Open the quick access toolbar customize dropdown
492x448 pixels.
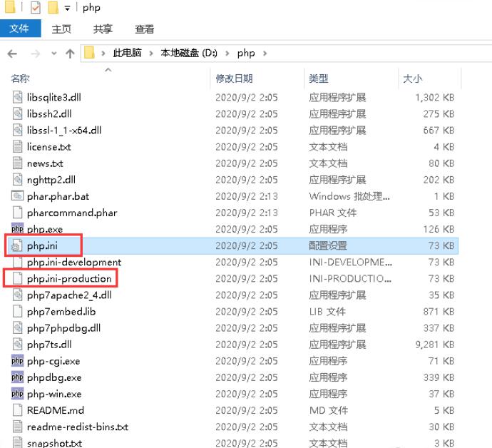[x=67, y=8]
